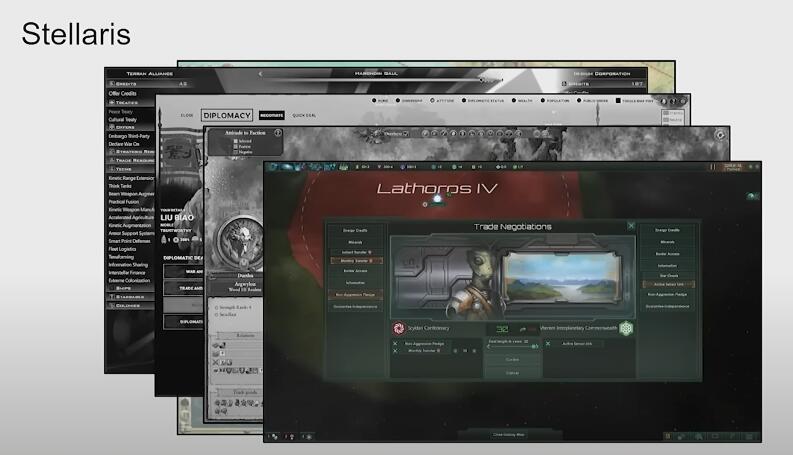Select Ownership map mode radio button
This screenshot has width=793, height=455.
pos(398,101)
